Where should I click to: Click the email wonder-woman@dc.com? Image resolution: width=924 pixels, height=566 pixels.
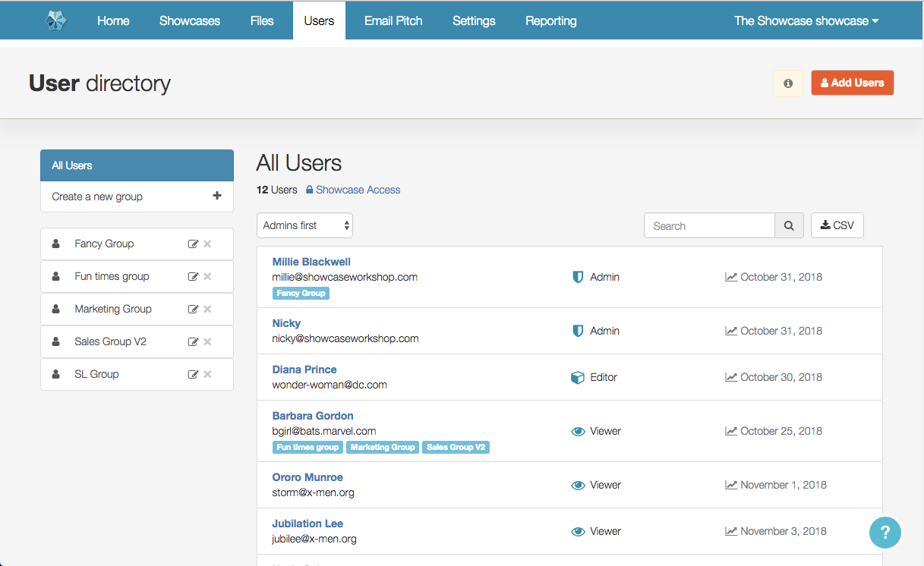click(x=330, y=385)
